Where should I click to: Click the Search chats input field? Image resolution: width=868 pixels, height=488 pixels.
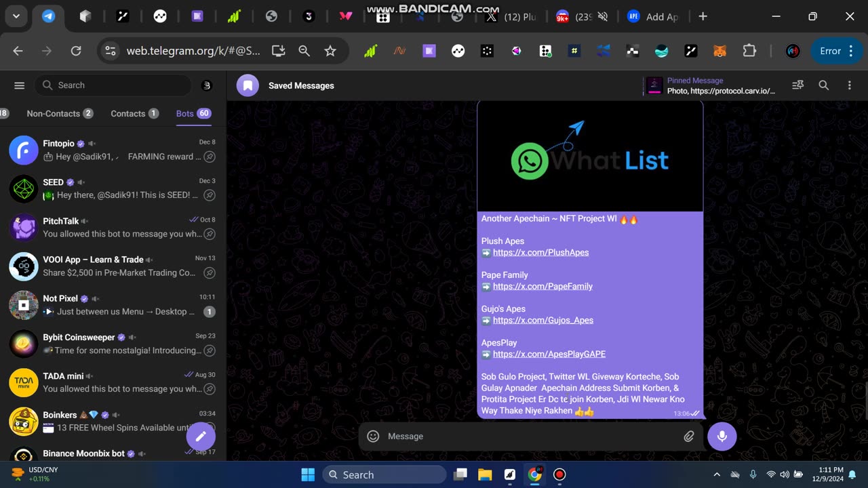(x=113, y=85)
